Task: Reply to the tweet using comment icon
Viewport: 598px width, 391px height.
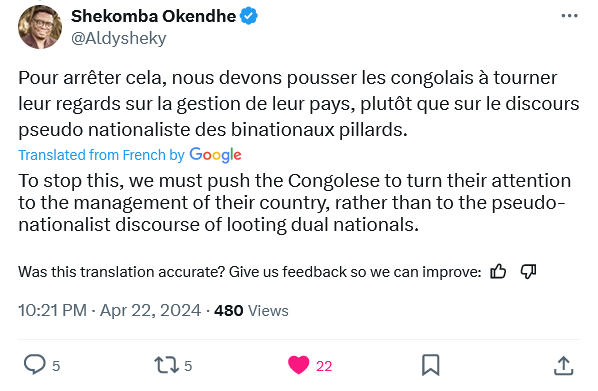Action: click(x=35, y=365)
